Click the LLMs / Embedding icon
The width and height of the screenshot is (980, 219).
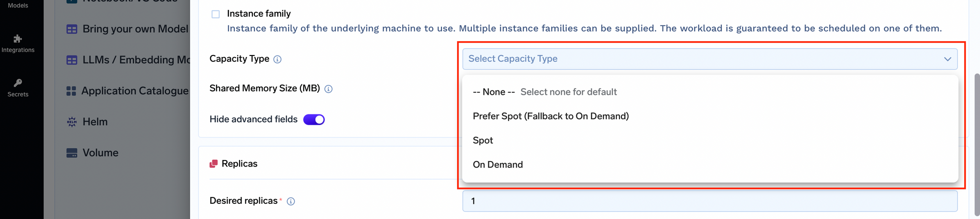(72, 60)
